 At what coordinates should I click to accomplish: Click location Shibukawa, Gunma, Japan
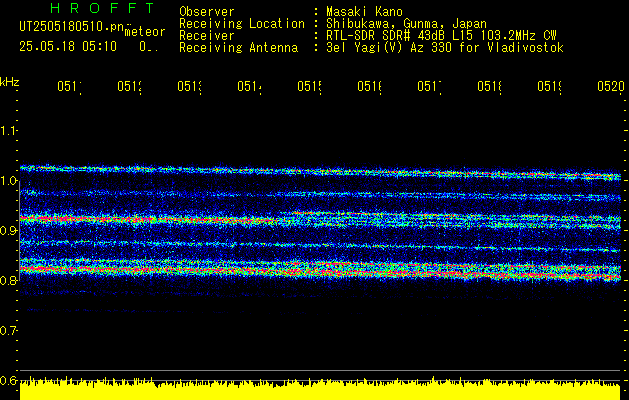click(x=406, y=24)
